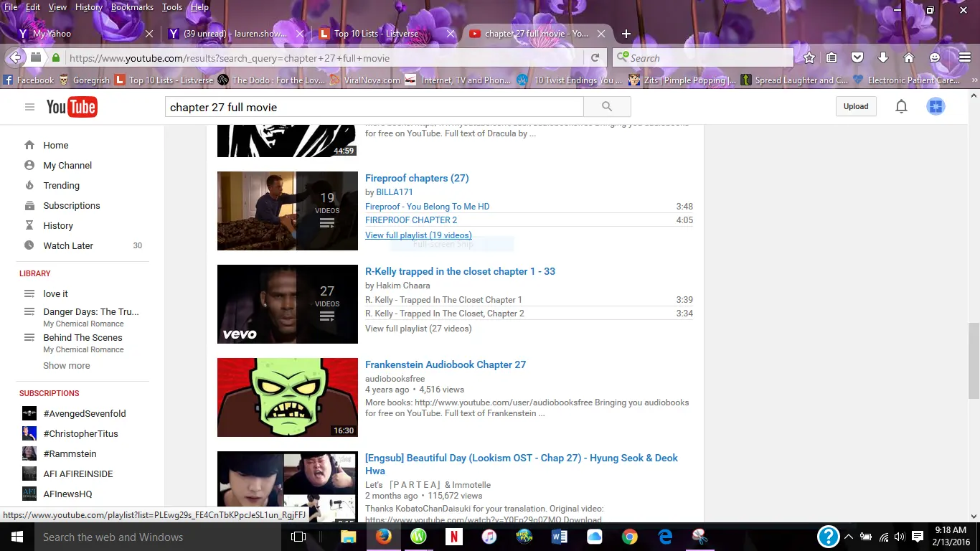Click the Fireproof playlist thumbnail
The image size is (980, 551).
[287, 211]
